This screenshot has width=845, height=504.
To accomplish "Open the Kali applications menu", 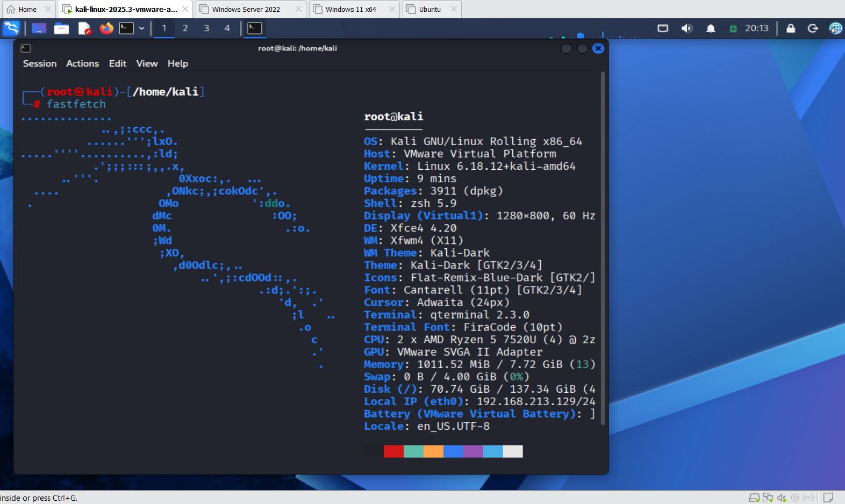I will pyautogui.click(x=11, y=28).
